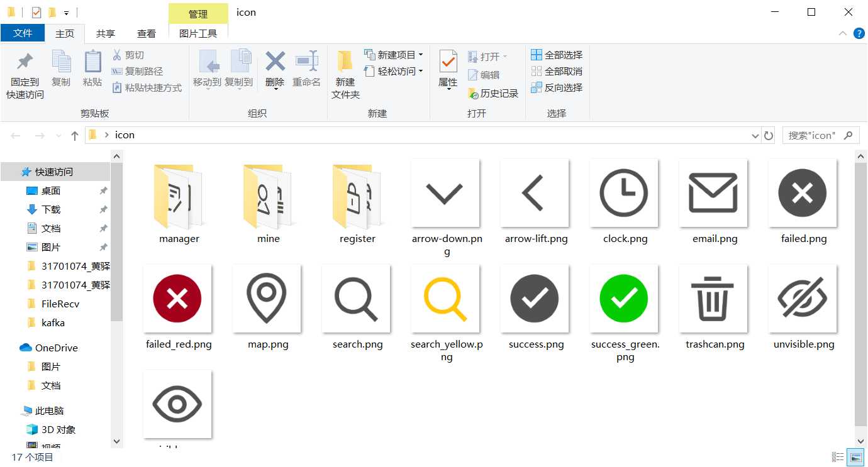
Task: Click the Up one level arrow
Action: click(x=75, y=135)
